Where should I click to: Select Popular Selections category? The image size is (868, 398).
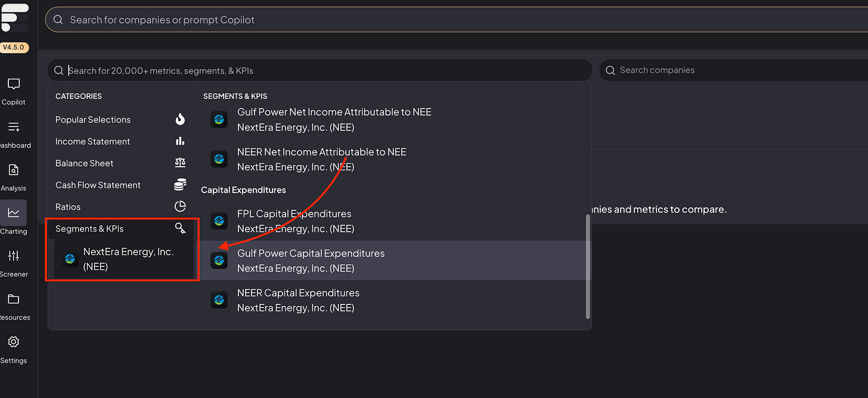(120, 120)
